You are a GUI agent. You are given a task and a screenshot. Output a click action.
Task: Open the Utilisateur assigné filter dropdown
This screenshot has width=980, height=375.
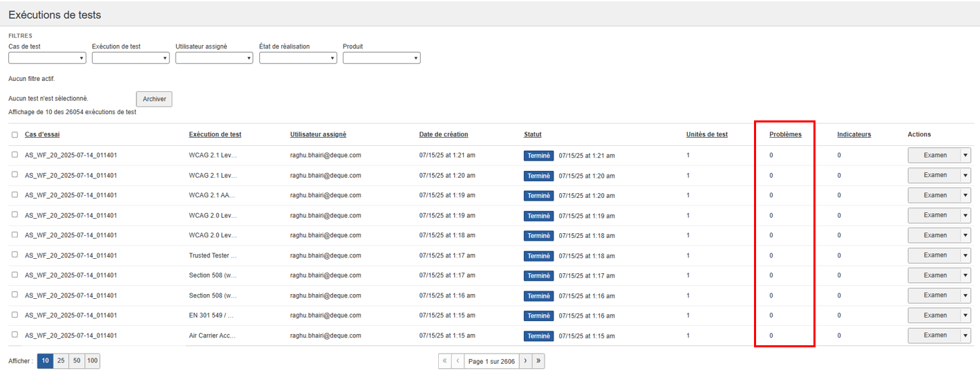point(214,58)
